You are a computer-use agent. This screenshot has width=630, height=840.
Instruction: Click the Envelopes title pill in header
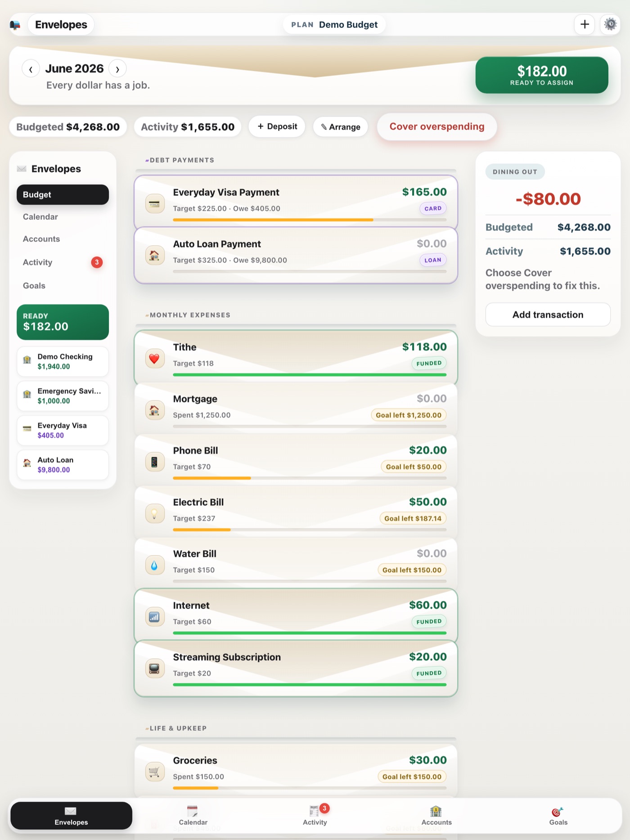[61, 25]
